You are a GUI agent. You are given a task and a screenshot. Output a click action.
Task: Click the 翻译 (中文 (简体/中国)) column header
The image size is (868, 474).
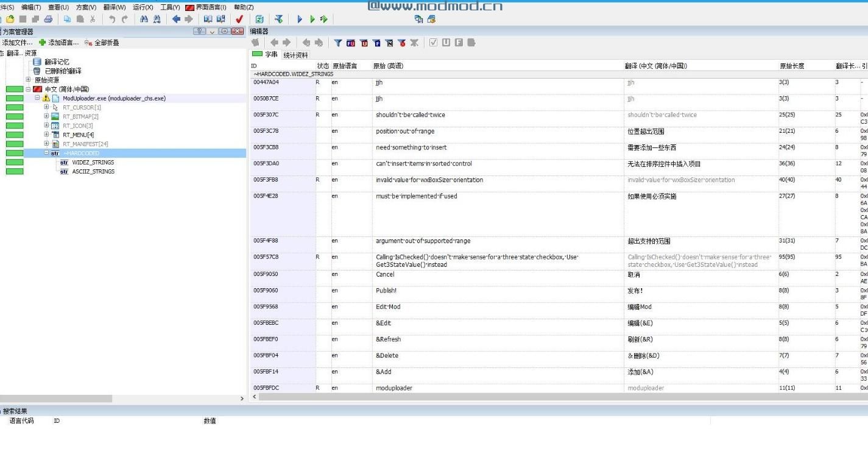click(700, 66)
